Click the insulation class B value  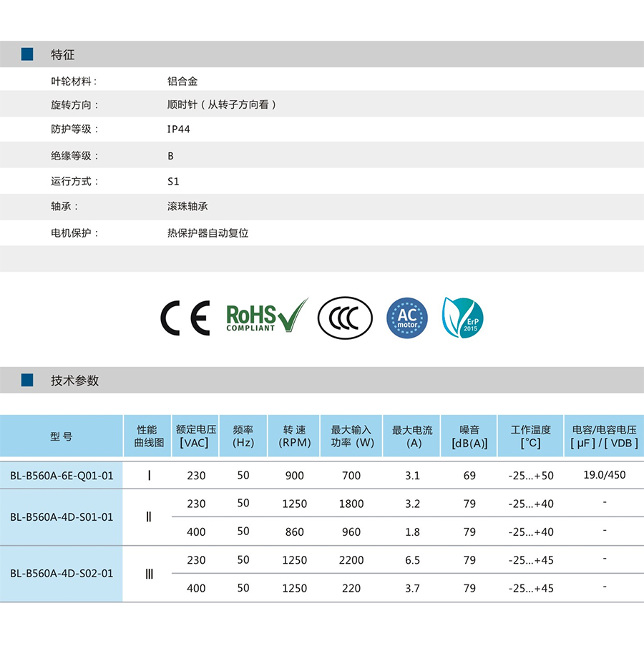tap(170, 156)
